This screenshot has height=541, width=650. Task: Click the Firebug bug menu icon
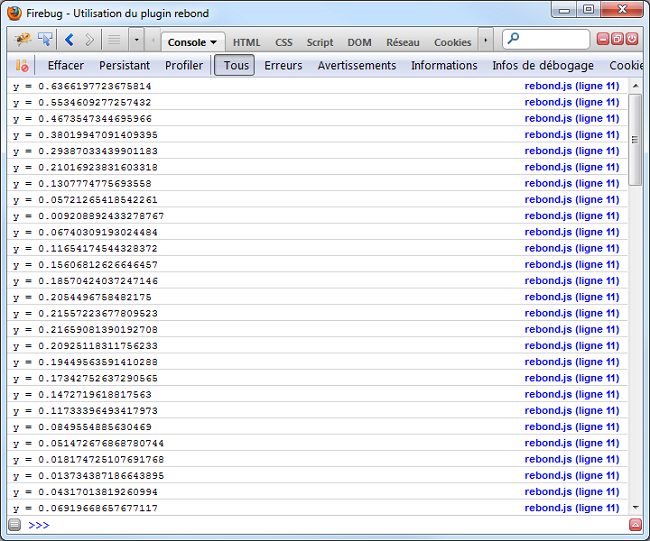22,40
